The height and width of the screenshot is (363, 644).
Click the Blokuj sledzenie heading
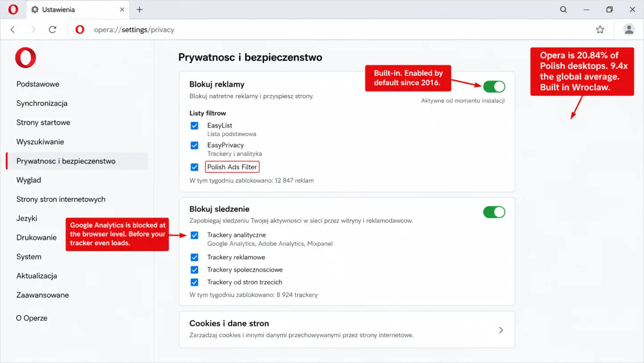[x=220, y=209]
